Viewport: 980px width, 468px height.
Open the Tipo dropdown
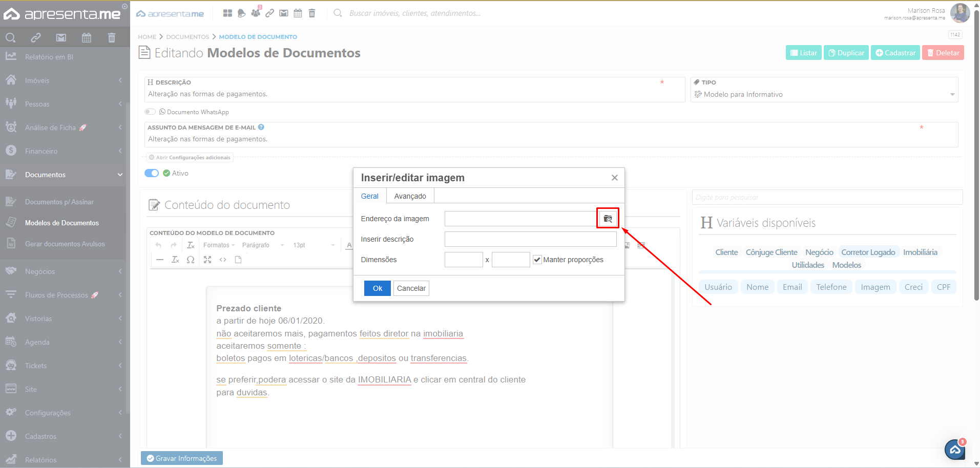coord(824,94)
